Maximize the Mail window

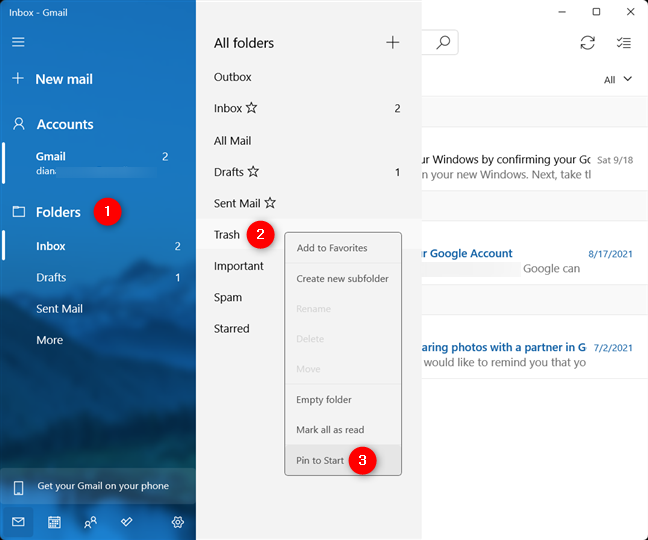596,12
